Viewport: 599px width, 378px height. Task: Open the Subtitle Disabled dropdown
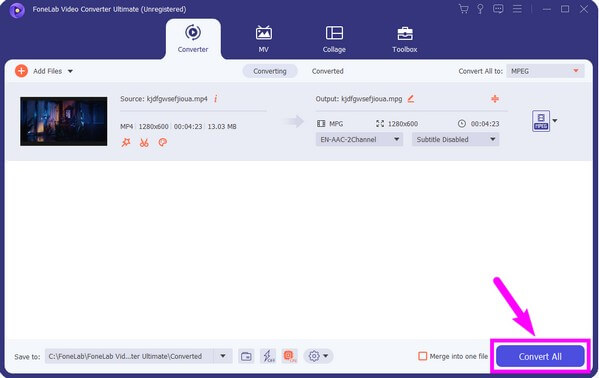coord(455,140)
